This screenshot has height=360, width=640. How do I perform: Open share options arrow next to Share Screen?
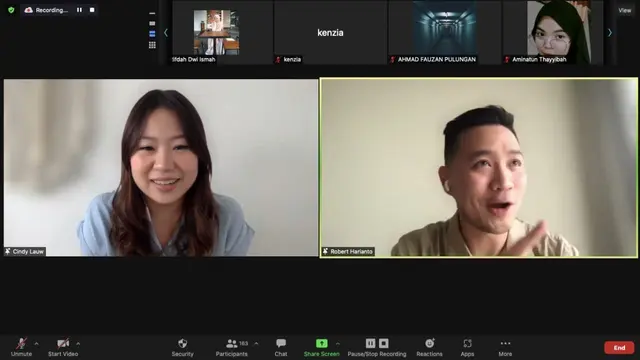coord(338,344)
